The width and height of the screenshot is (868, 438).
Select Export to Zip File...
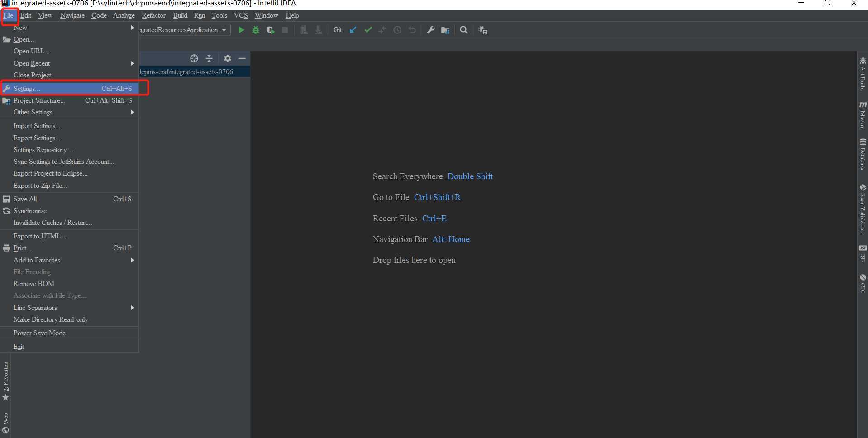pyautogui.click(x=69, y=186)
